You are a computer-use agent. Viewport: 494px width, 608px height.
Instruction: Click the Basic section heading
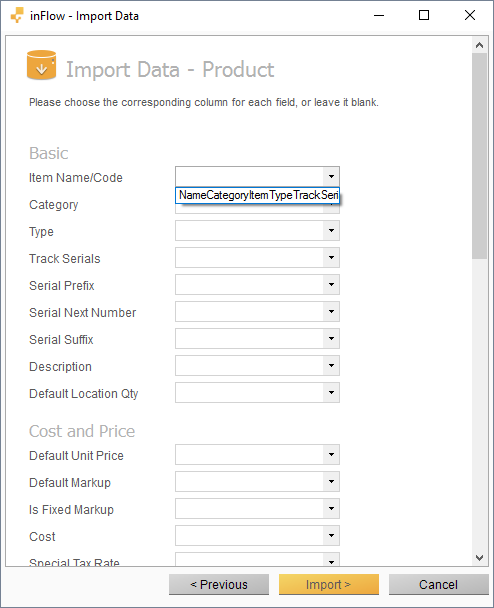click(x=48, y=153)
